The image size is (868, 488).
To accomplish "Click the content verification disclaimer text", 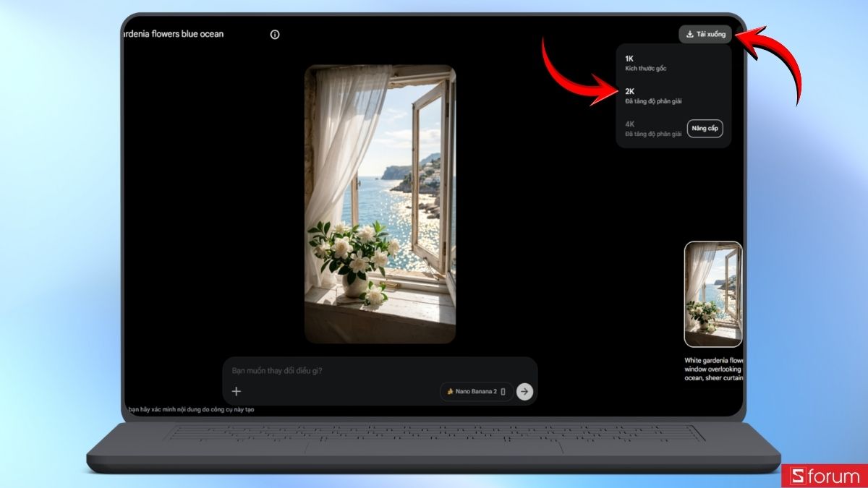I will (191, 410).
